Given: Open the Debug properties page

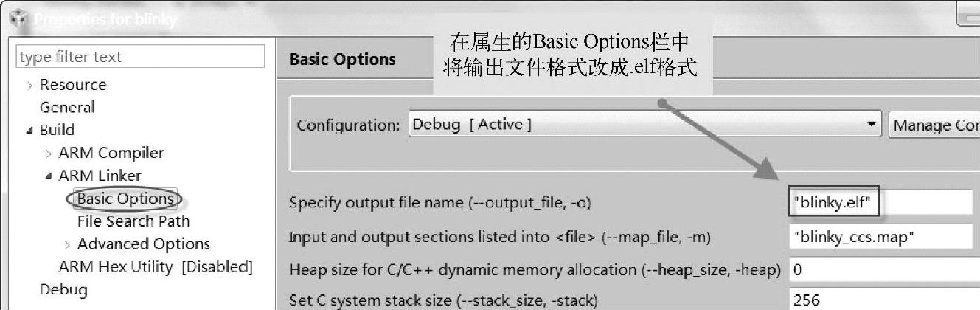Looking at the screenshot, I should click(63, 289).
